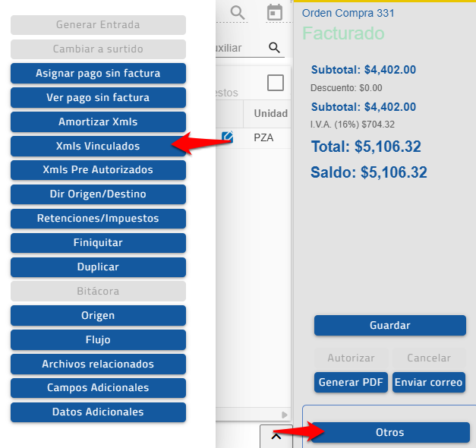Viewport: 476px width, 448px height.
Task: Select Xmls Vinculados from the menu
Action: (x=98, y=146)
